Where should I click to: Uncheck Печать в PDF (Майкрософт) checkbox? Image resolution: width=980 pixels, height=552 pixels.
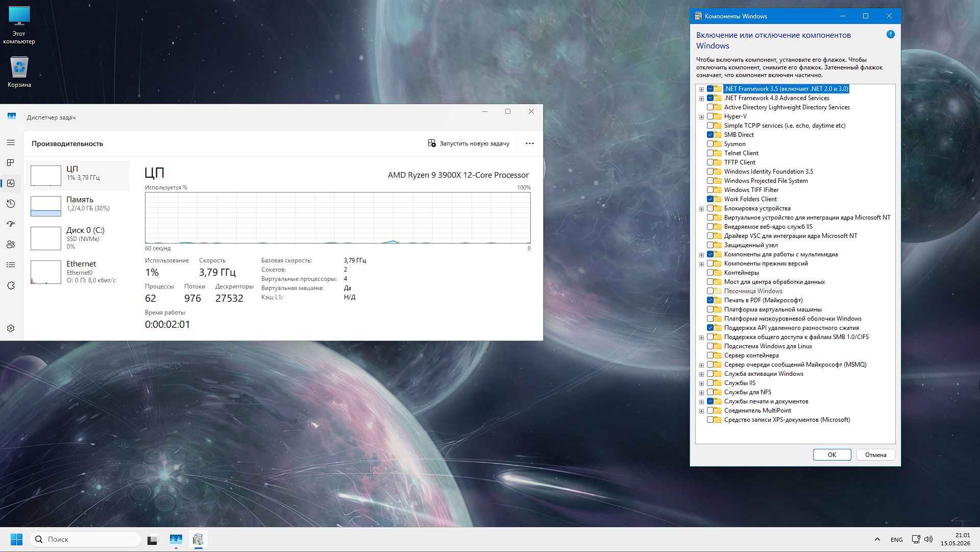click(710, 300)
